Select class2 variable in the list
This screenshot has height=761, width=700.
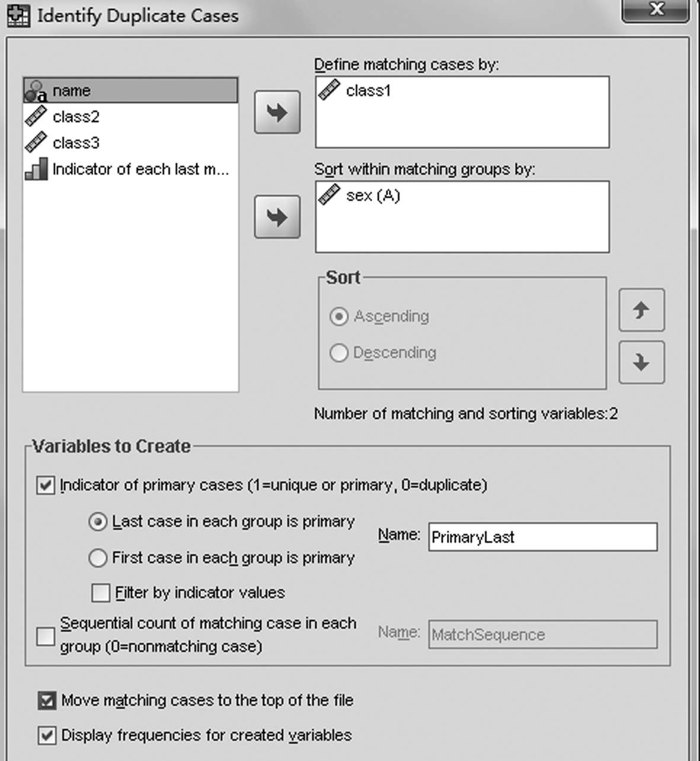(76, 117)
